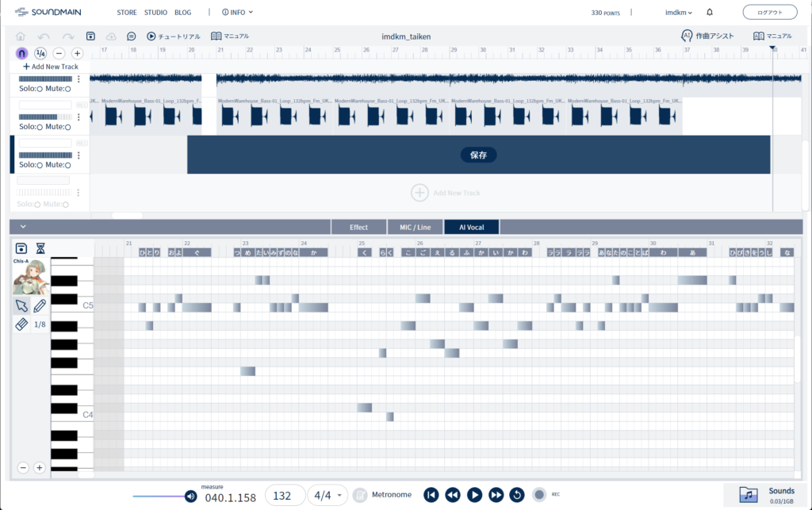Open the notifications bell

tap(710, 13)
